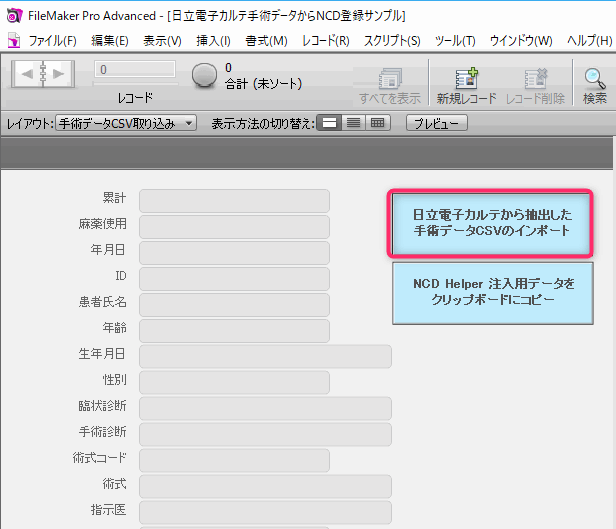Click the 患者氏名 input field
This screenshot has width=616, height=529.
[x=235, y=305]
